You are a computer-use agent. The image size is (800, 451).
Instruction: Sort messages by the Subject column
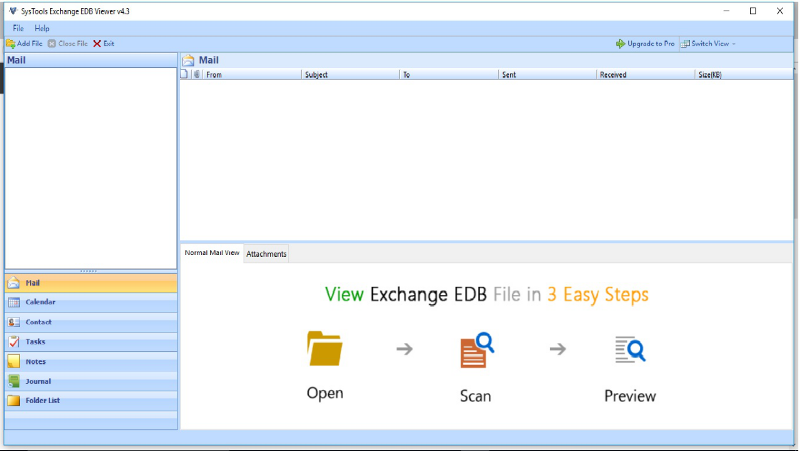[350, 74]
